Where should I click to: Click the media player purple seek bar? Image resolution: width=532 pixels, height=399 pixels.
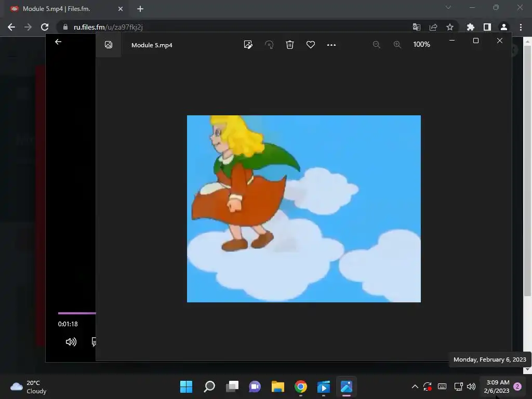(77, 313)
